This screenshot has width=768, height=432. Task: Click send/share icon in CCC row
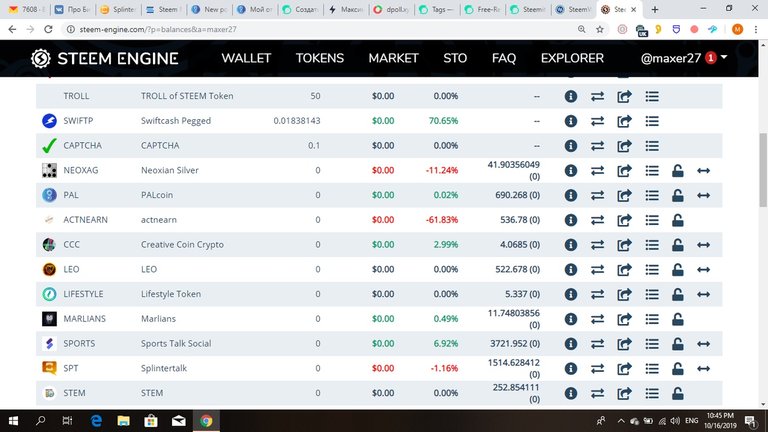click(624, 244)
